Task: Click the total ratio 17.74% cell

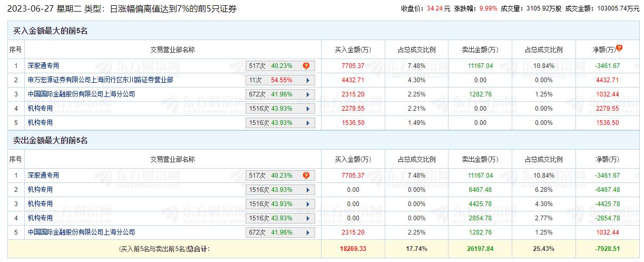Action: 416,248
